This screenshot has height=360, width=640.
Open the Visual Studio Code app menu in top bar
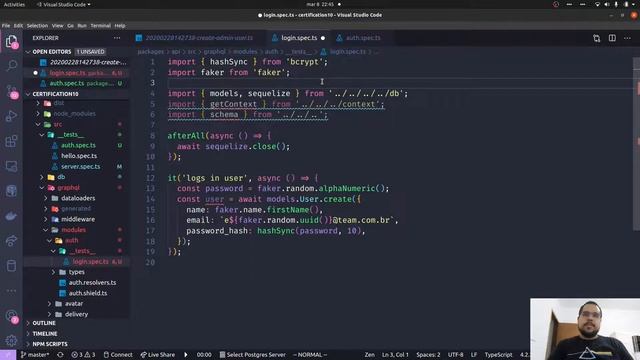tap(64, 4)
